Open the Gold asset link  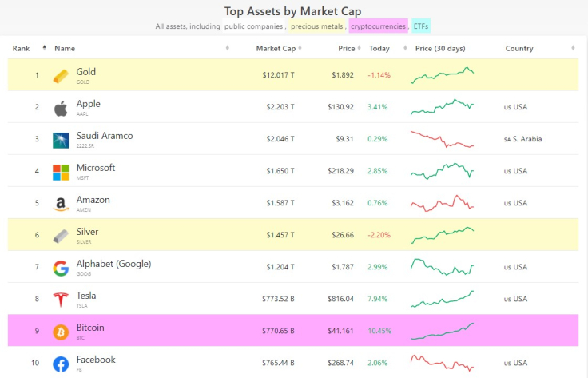85,72
